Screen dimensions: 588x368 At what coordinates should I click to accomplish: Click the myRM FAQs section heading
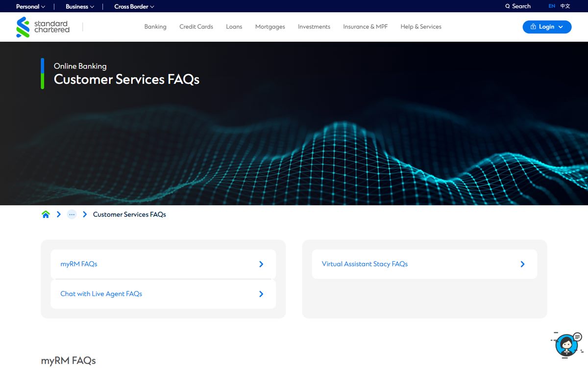point(68,361)
